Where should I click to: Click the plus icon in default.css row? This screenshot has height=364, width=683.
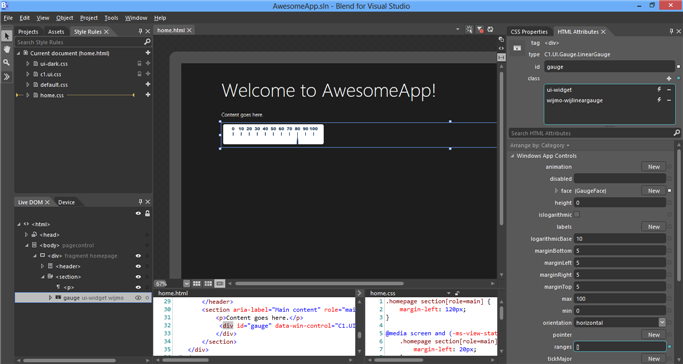coord(148,84)
